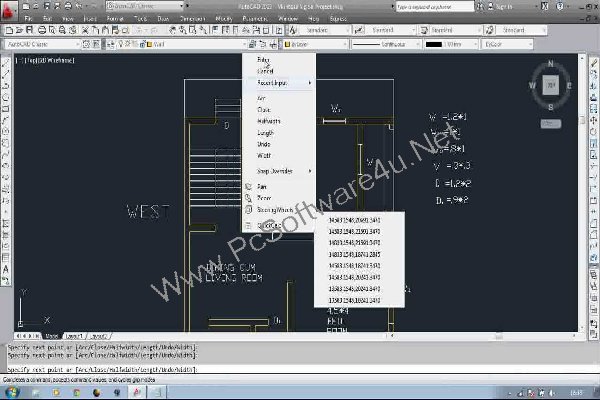The height and width of the screenshot is (400, 600).
Task: Click the ViewCube top face
Action: coord(551,85)
